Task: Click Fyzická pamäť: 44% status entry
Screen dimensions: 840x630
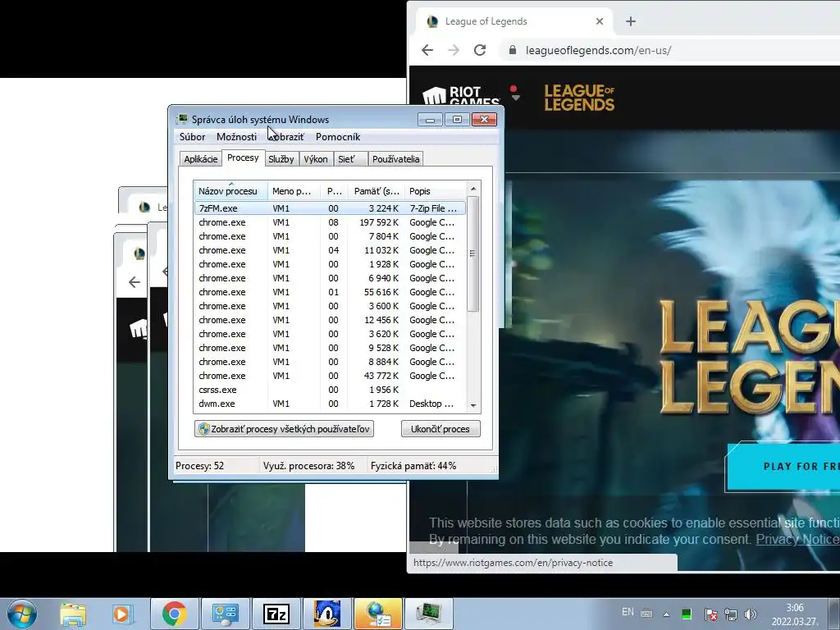Action: pyautogui.click(x=413, y=466)
